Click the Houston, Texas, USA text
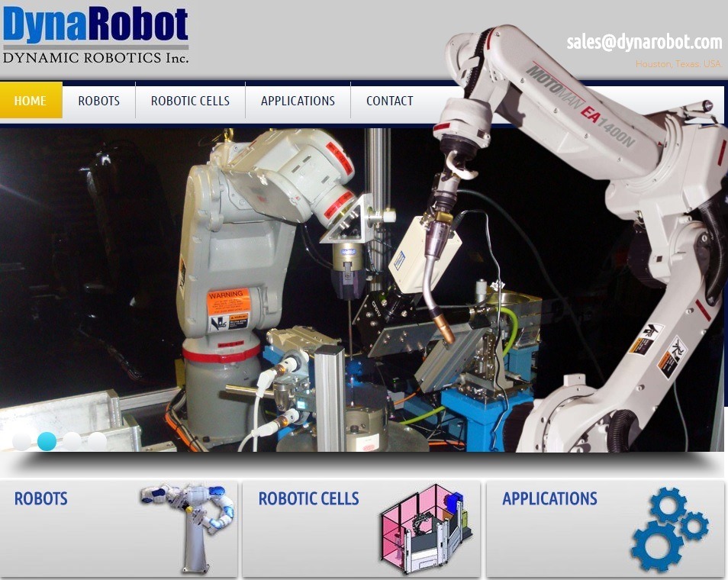Viewport: 728px width, 580px height. 679,63
